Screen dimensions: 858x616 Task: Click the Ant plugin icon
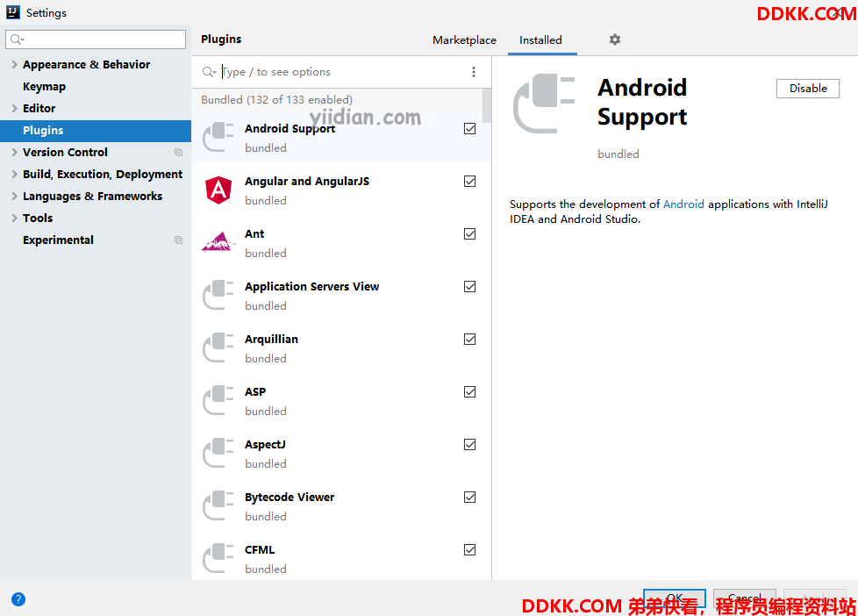coord(218,242)
